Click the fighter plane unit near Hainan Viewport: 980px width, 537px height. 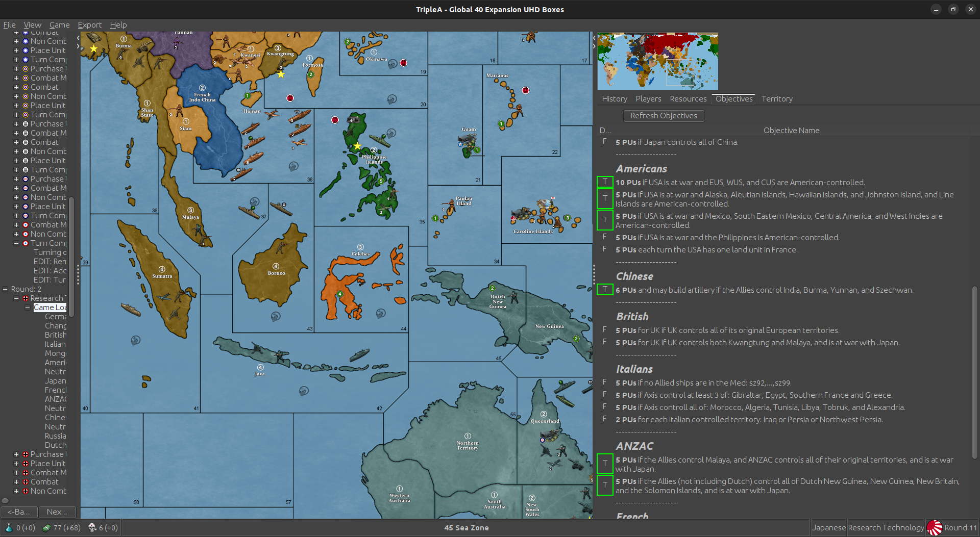pos(272,114)
